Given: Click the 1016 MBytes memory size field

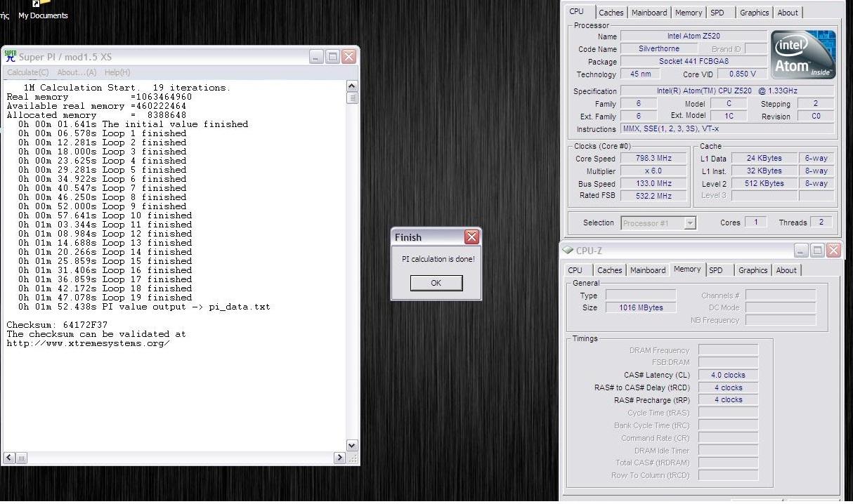Looking at the screenshot, I should coord(641,307).
